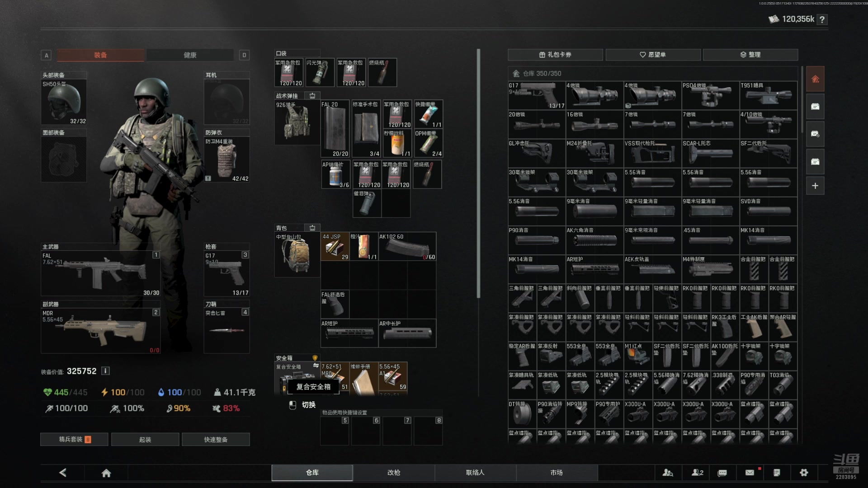868x488 pixels.
Task: Click the question mark help icon
Action: 822,19
